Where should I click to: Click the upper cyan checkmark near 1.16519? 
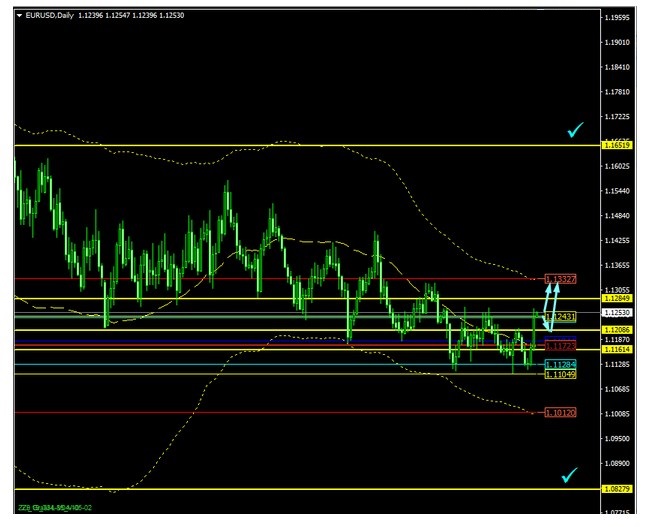coord(575,131)
